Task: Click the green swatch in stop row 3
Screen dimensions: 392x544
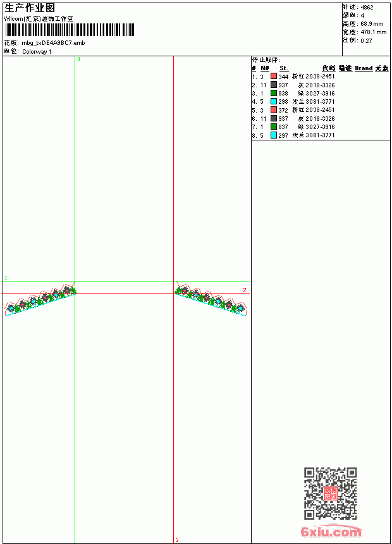Action: pos(274,93)
